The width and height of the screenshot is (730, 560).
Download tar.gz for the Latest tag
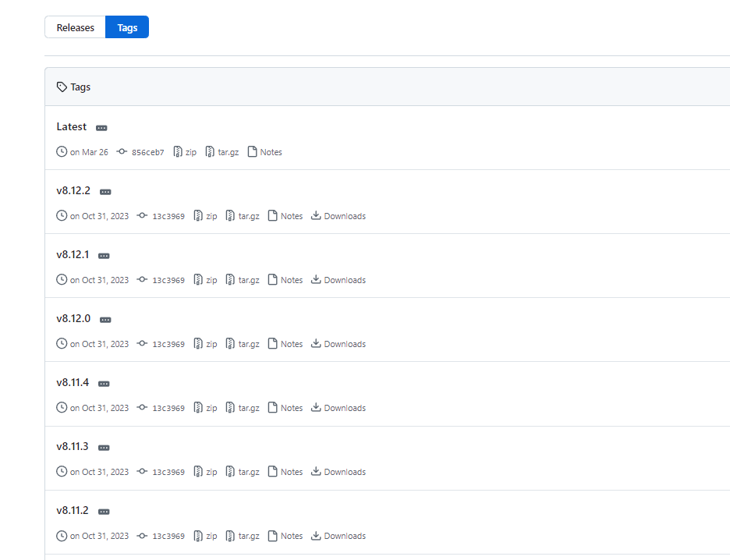tap(228, 152)
